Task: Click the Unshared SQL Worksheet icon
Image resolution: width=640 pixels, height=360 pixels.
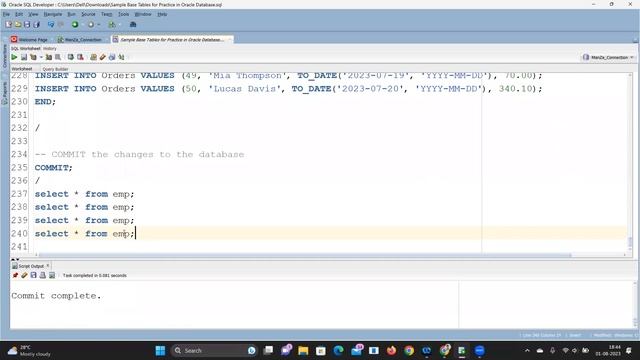Action: [x=93, y=57]
